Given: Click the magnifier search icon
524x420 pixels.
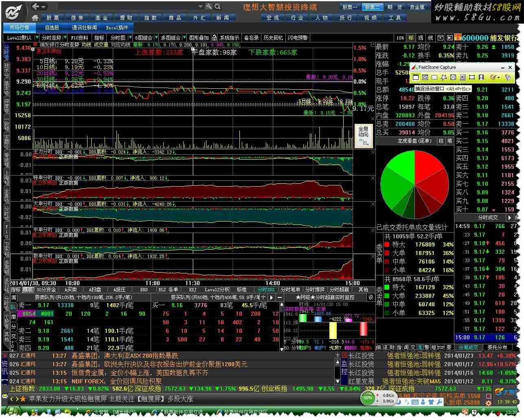Looking at the screenshot, I should [x=217, y=7].
